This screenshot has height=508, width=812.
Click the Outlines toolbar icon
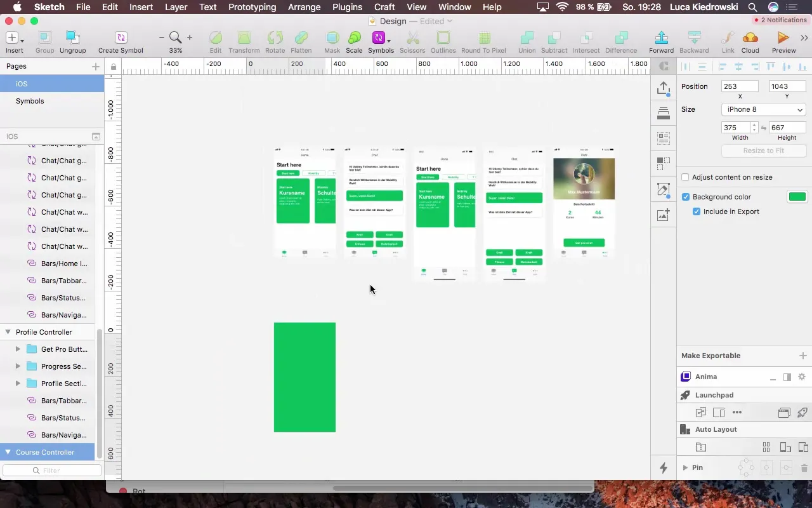click(x=443, y=37)
